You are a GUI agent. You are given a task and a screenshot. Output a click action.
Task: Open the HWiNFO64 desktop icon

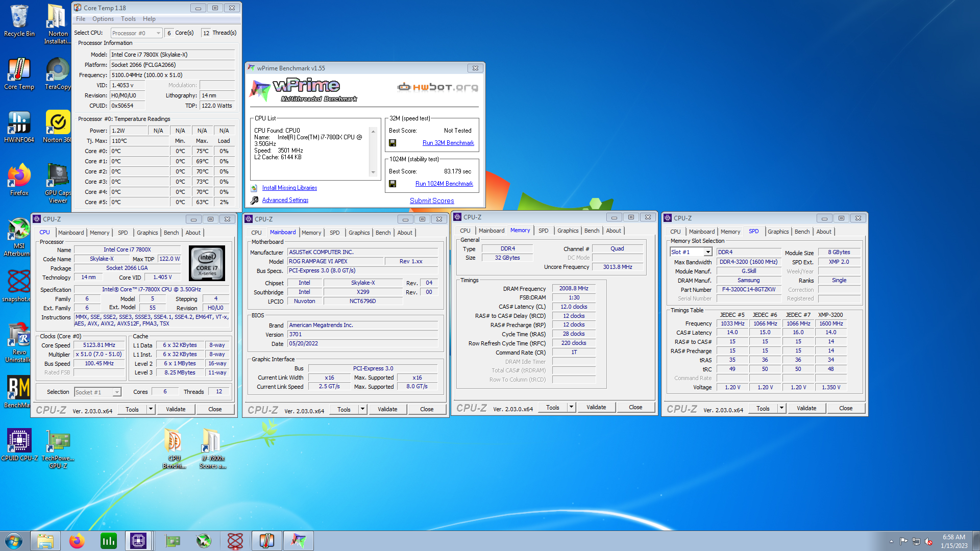pyautogui.click(x=19, y=127)
